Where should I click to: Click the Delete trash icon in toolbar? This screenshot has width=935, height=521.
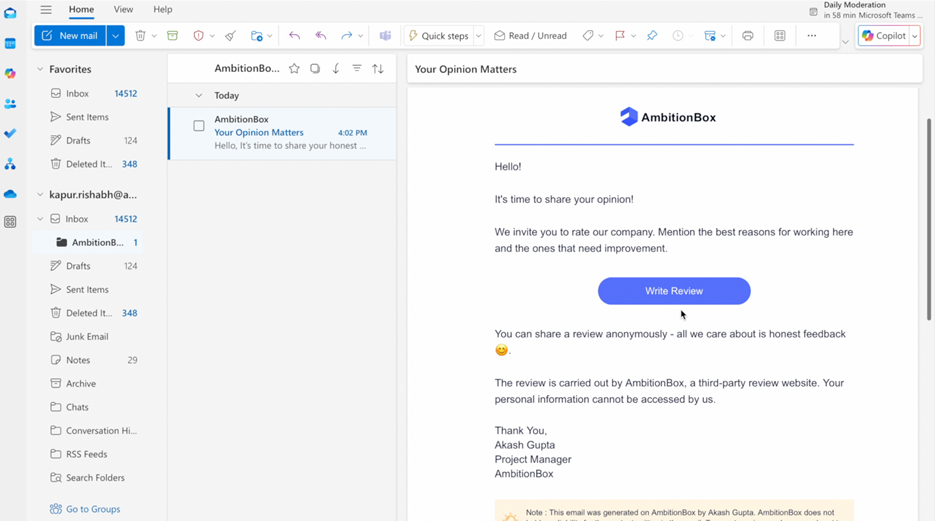click(140, 36)
